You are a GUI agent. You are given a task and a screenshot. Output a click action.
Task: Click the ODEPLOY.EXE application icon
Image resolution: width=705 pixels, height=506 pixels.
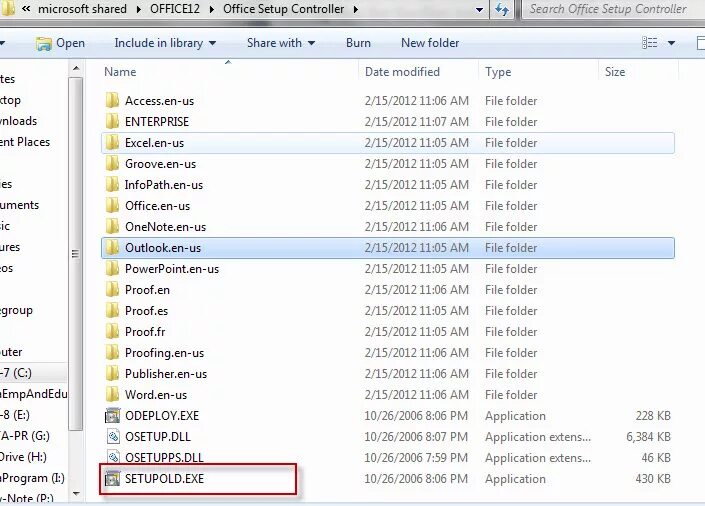pyautogui.click(x=112, y=416)
